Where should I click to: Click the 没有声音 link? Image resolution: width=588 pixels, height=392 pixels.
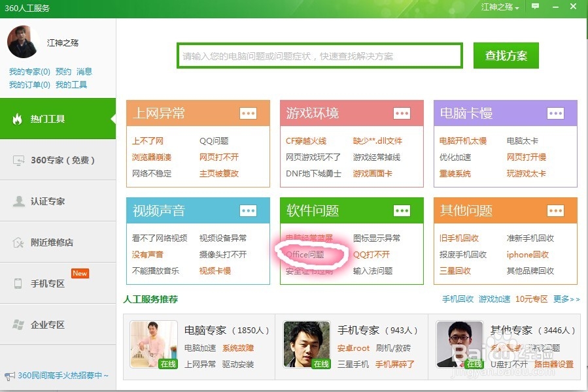(x=148, y=254)
